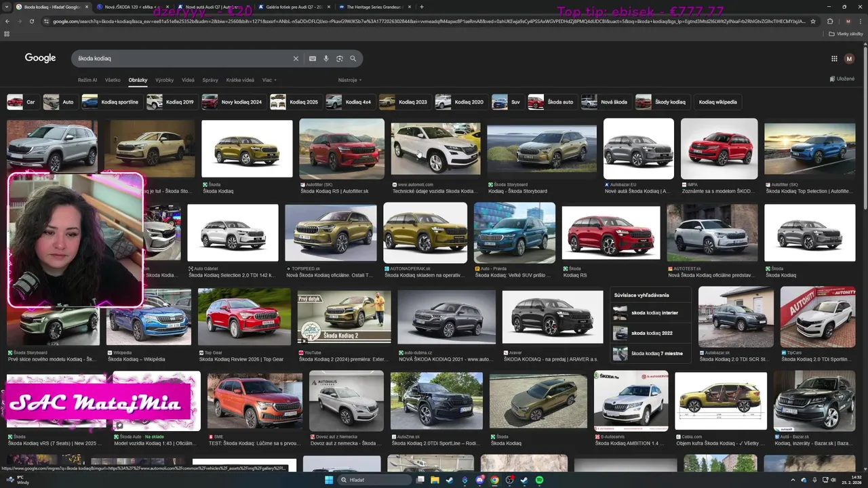This screenshot has width=868, height=488.
Task: Clear the search box with the X icon
Action: click(x=296, y=58)
